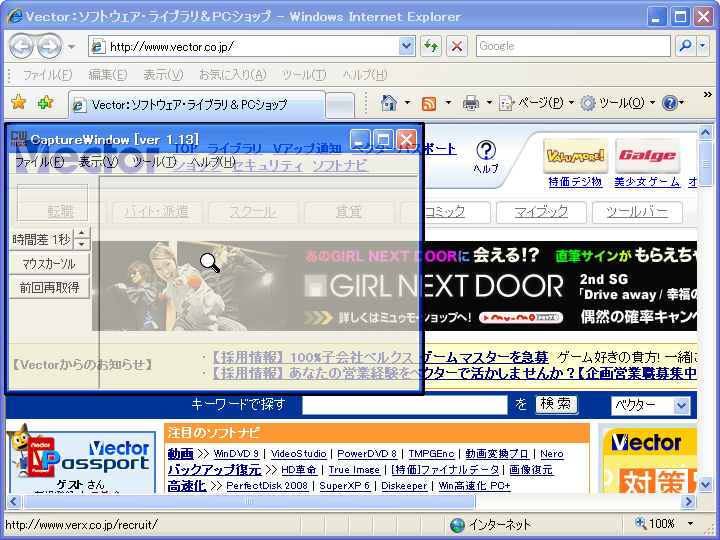The height and width of the screenshot is (540, 720).
Task: Click the GIRL NEXT DOOR banner image
Action: (394, 286)
